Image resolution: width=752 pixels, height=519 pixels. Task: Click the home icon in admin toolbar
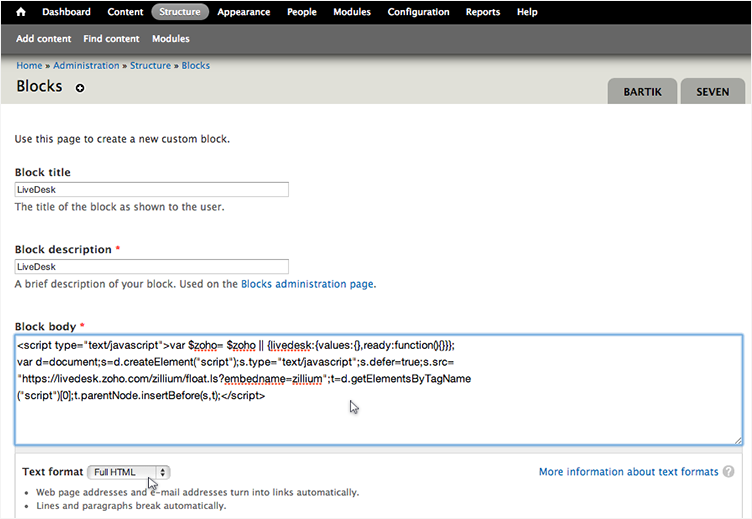coord(21,12)
